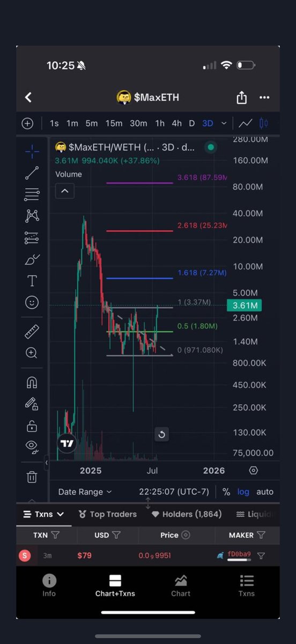Viewport: 296px width, 644px height.
Task: Open maker address fD0ba9
Action: (x=239, y=555)
